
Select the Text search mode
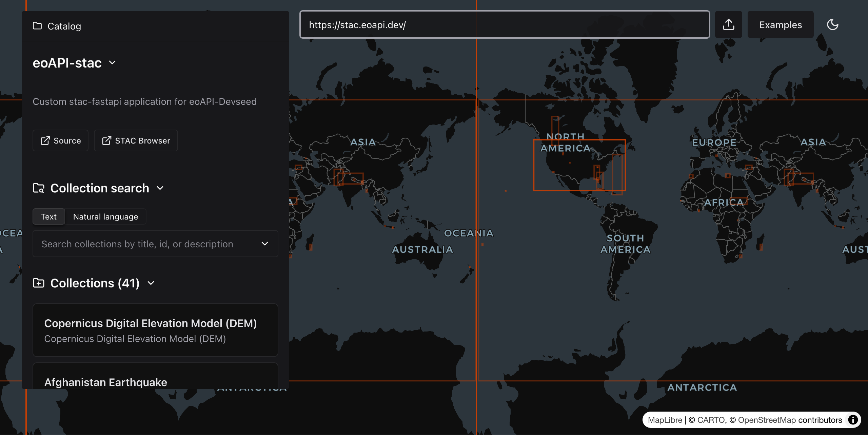49,216
